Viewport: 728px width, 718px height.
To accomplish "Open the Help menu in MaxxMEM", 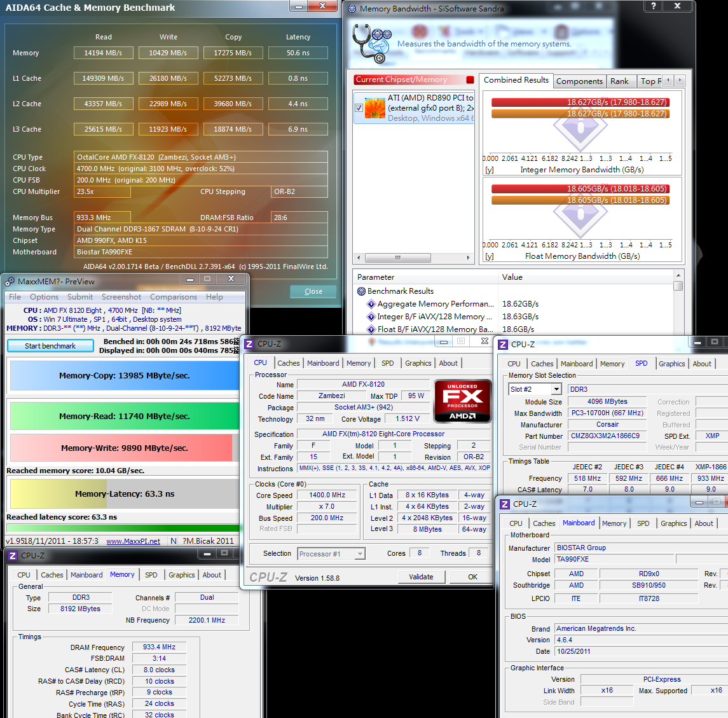I will click(x=214, y=297).
